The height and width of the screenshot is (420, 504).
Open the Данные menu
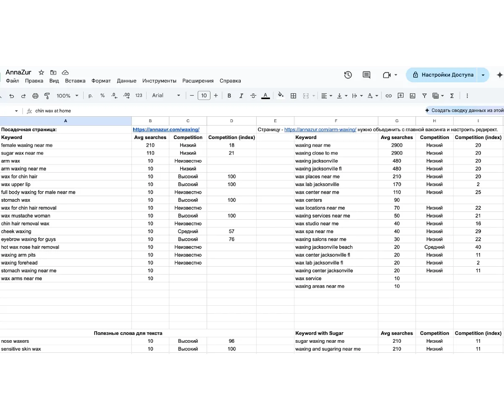126,81
